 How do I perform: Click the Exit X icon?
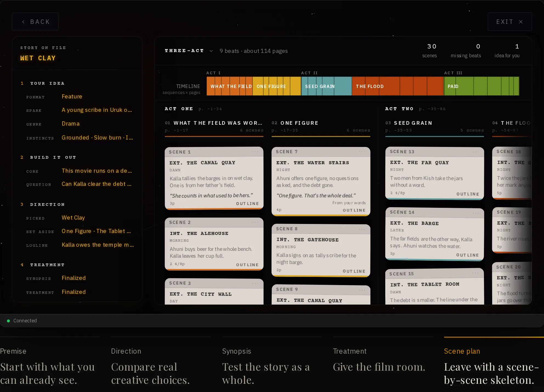pos(521,22)
